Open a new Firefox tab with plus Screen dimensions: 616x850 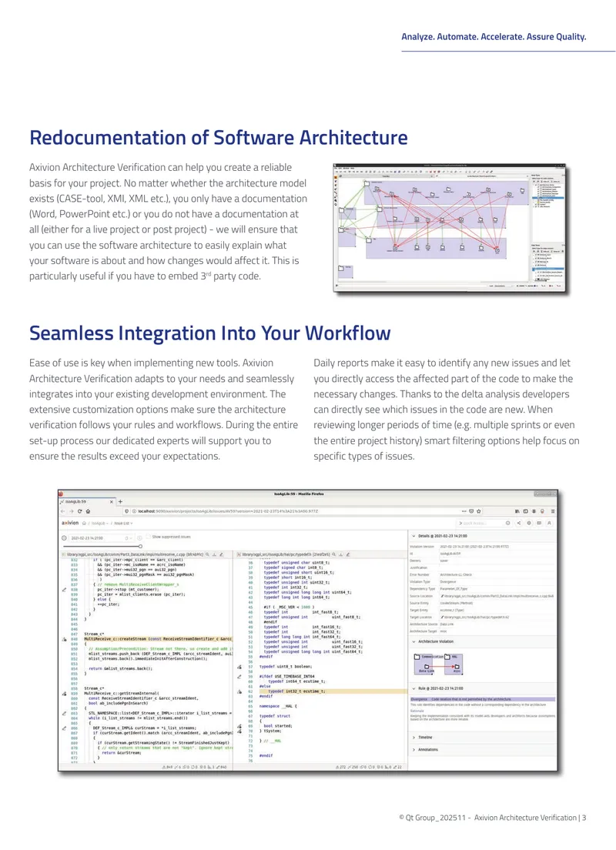120,501
